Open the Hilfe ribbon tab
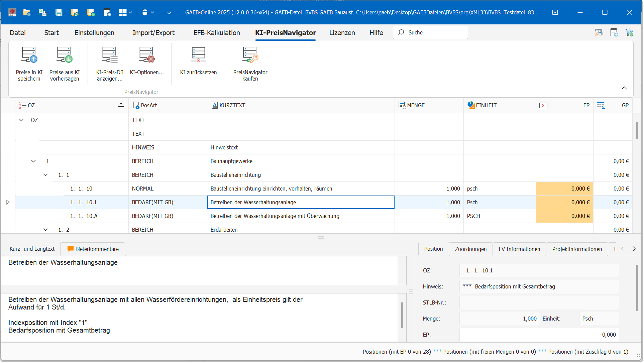644x363 pixels. pos(376,33)
